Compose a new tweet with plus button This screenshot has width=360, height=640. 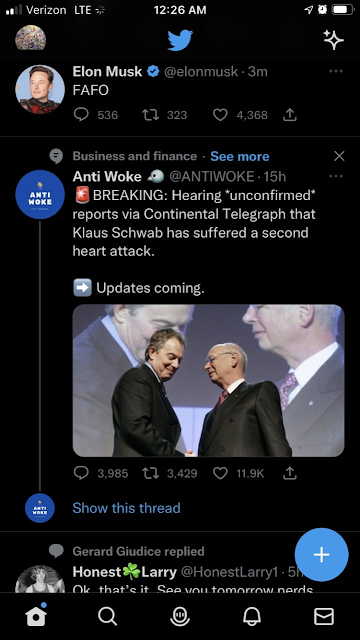point(322,554)
